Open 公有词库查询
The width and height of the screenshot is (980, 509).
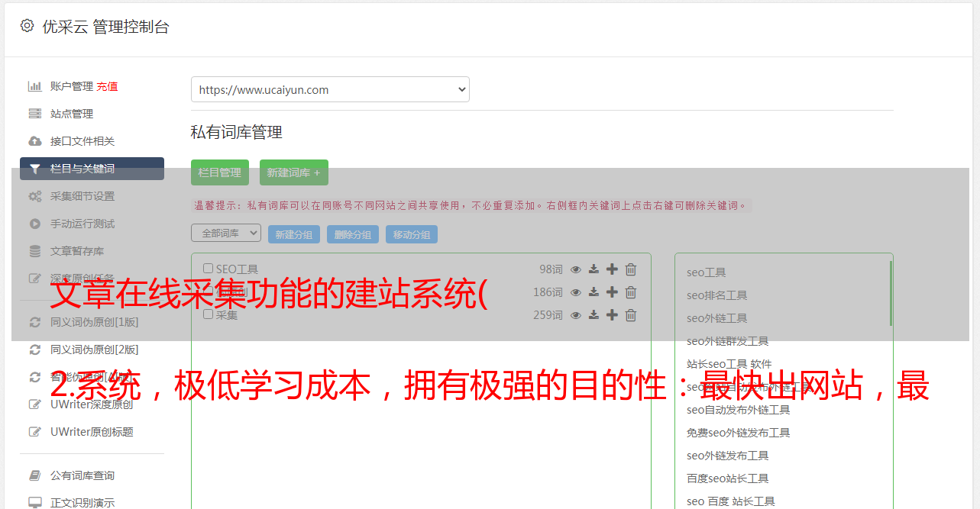pos(82,475)
